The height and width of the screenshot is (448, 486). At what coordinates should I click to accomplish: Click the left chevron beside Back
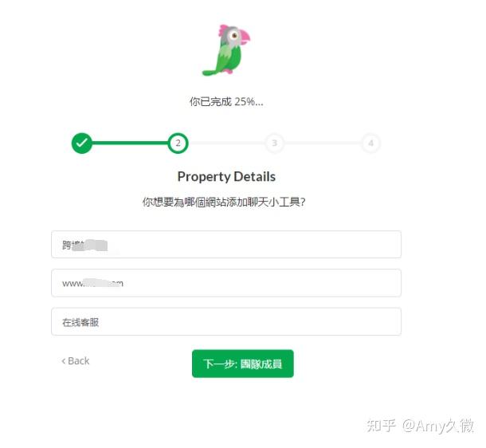pos(64,361)
